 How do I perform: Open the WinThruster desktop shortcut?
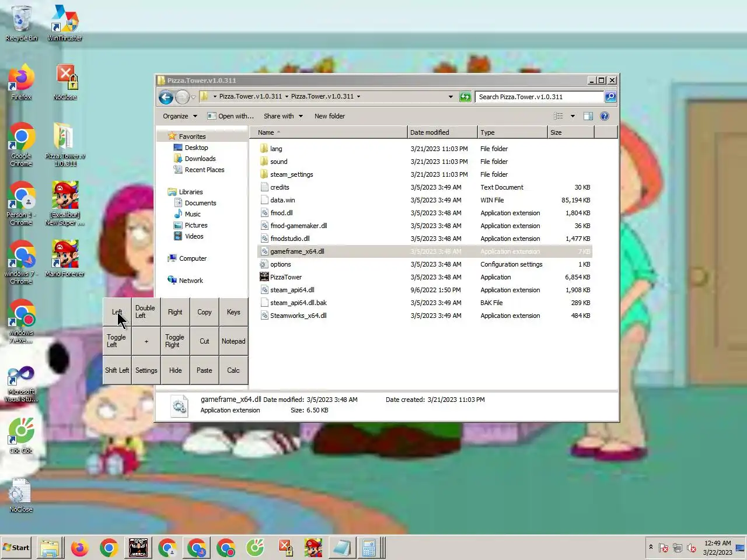65,23
